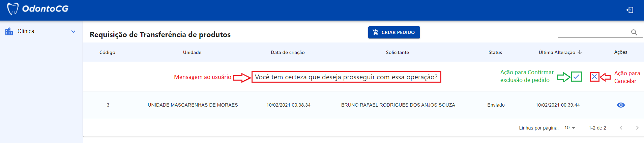Screen dimensions: 644x143
Task: Open rows per page dropdown
Action: 570,128
